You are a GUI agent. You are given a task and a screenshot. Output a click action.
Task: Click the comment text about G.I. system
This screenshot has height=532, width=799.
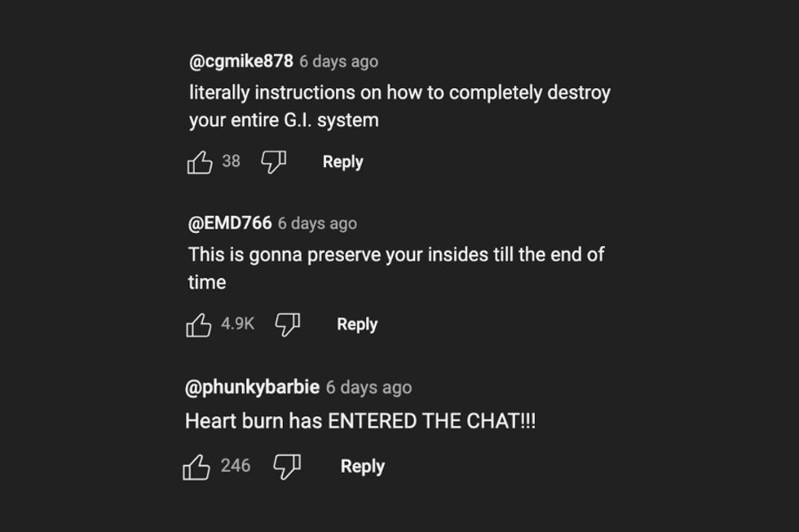pos(399,107)
